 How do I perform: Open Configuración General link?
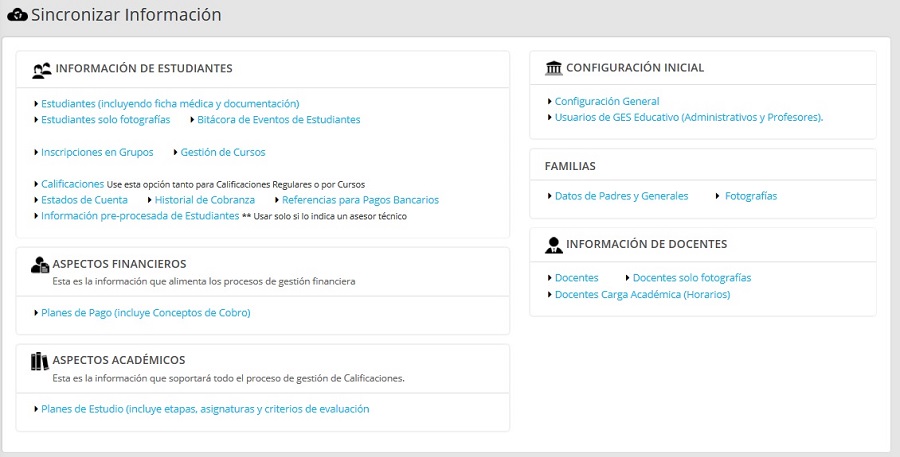click(x=607, y=101)
